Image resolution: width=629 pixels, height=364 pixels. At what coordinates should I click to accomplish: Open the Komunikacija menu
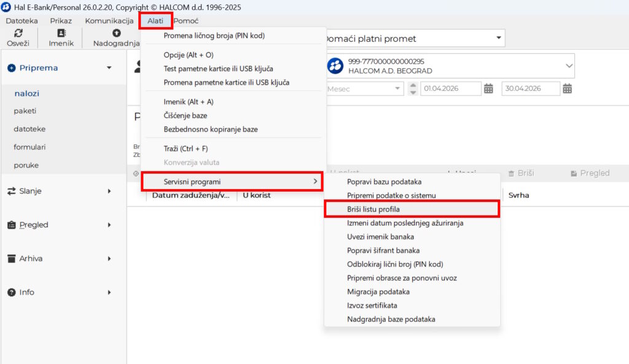(x=109, y=21)
